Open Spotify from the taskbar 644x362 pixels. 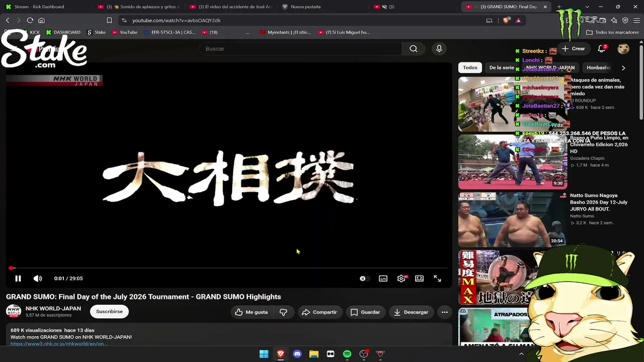[x=347, y=354]
